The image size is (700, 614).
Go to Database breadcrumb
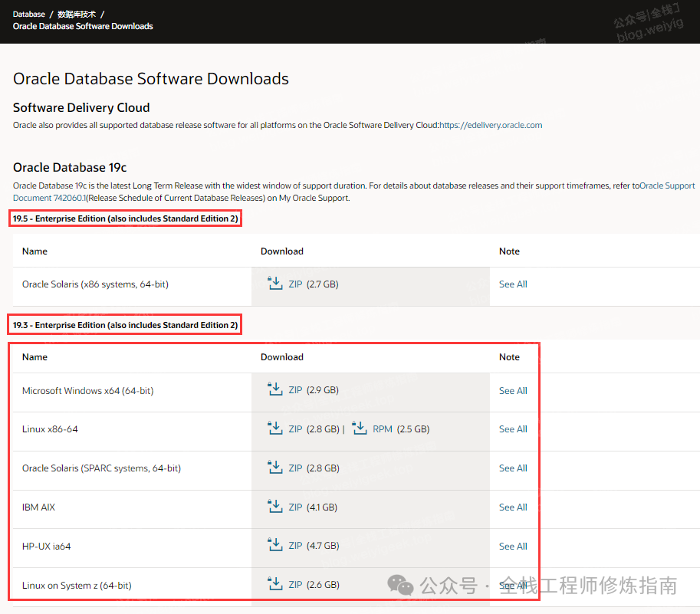[x=29, y=15]
